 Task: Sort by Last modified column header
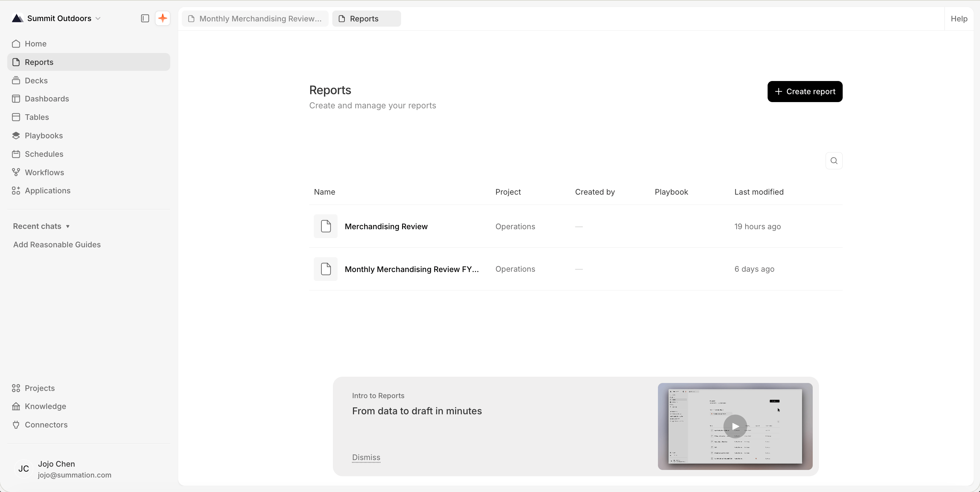[759, 192]
